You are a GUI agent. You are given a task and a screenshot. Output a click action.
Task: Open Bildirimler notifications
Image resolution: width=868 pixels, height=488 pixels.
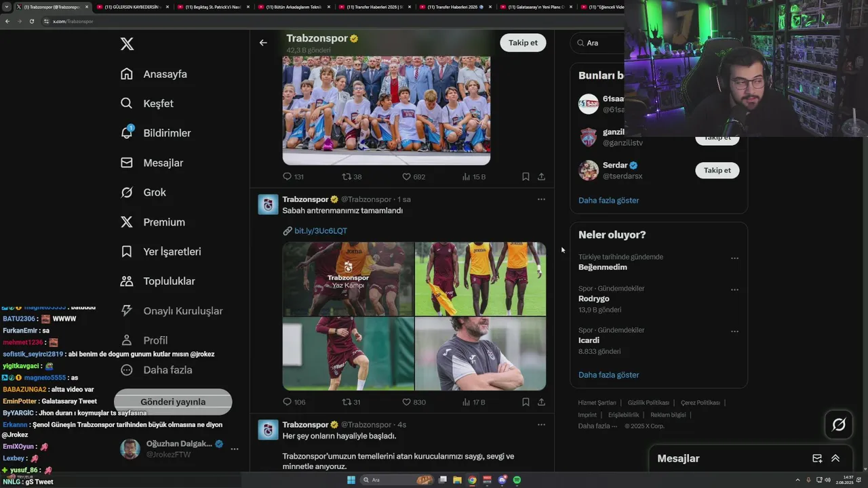pyautogui.click(x=155, y=133)
